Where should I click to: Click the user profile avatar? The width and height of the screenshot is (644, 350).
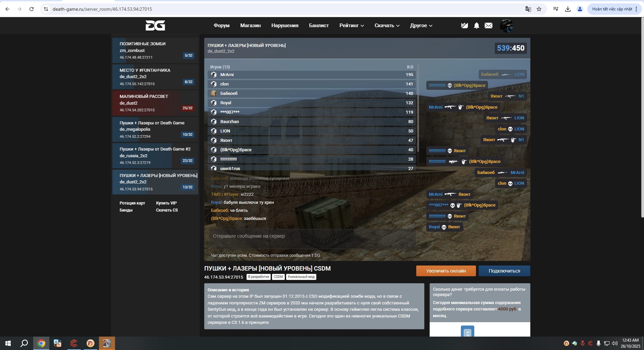(x=506, y=25)
